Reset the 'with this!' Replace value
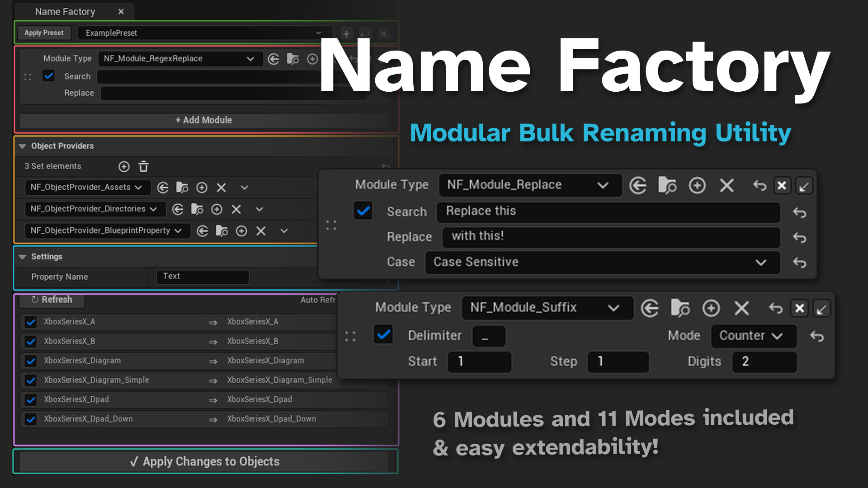The image size is (868, 488). [x=800, y=238]
